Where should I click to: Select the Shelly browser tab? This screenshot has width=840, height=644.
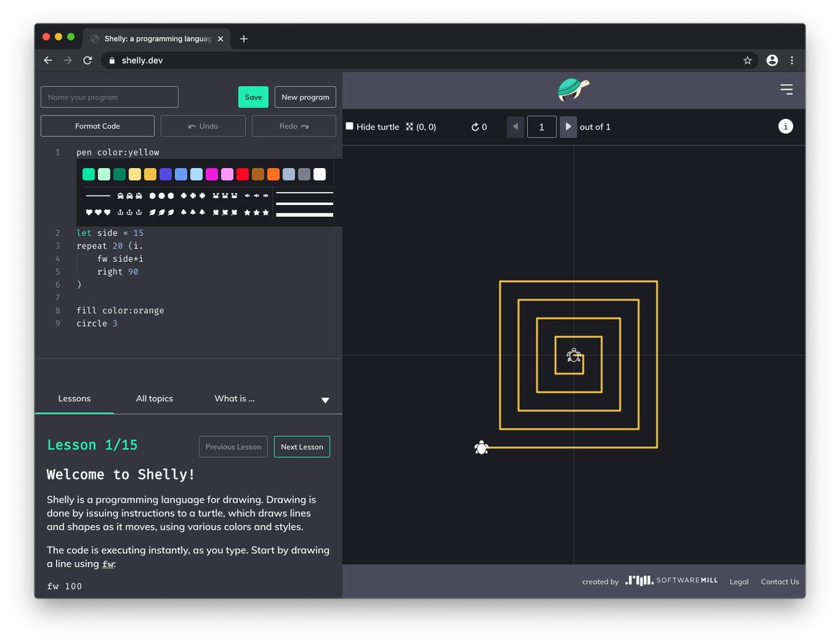(157, 39)
